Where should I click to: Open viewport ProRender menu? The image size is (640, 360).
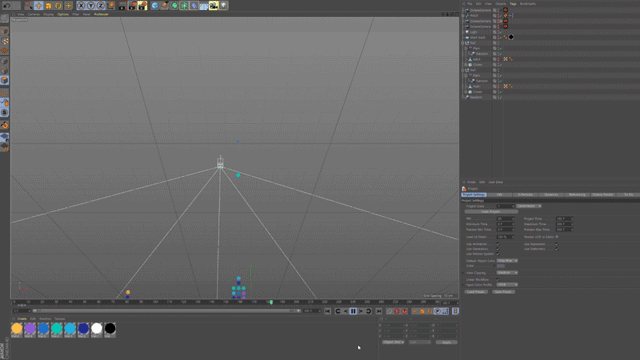tap(101, 14)
